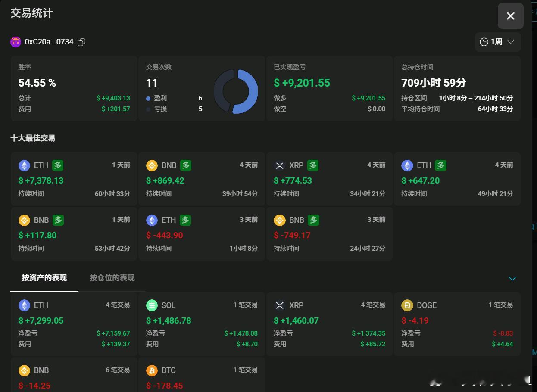Screen dimensions: 537x392
Task: Click the 总计 value +9,403.13
Action: 113,98
